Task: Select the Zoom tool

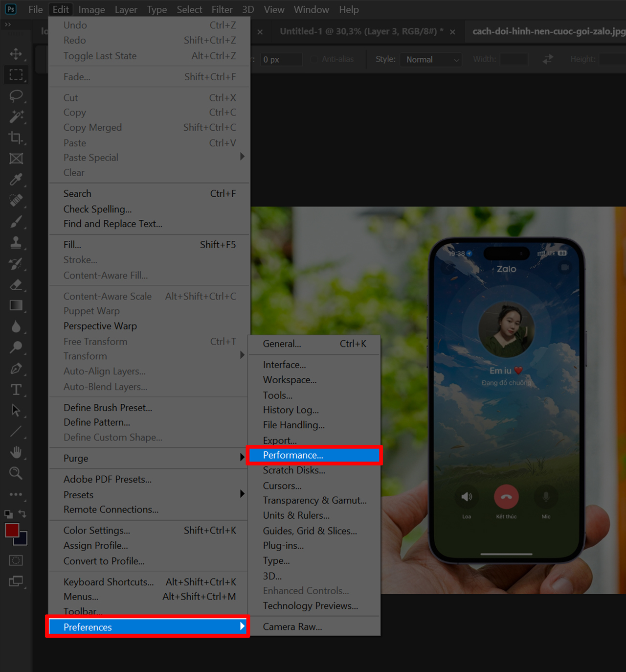Action: 16,473
